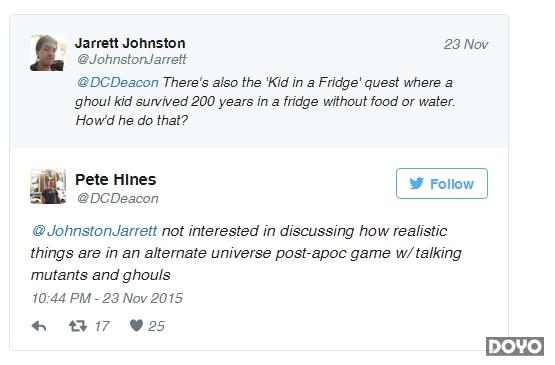Image resolution: width=555 pixels, height=365 pixels.
Task: Open the 23 Nov date of the first tweet
Action: (466, 44)
